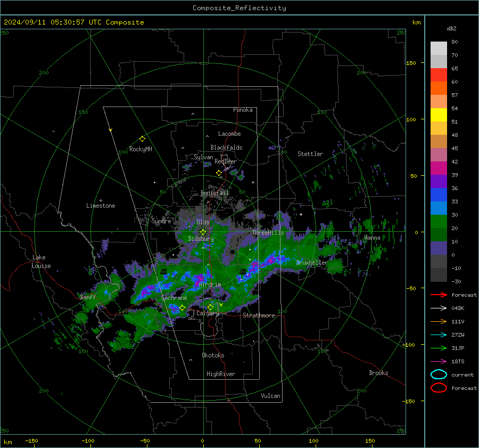Select the Calgary city label

pos(208,313)
